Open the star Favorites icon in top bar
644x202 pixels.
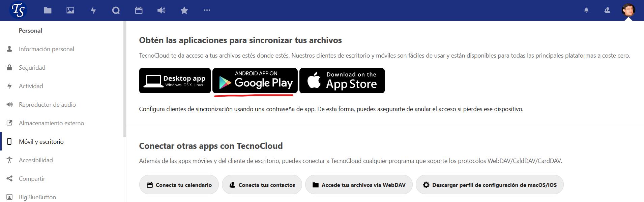(184, 10)
